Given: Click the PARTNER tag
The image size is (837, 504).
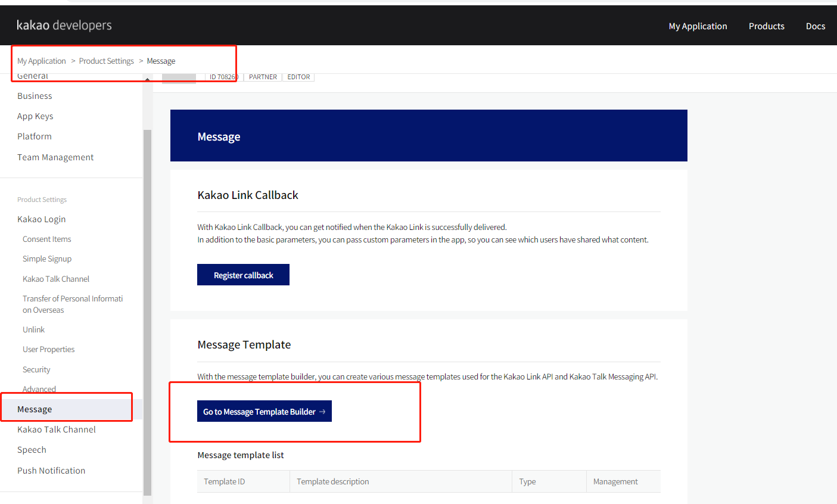Looking at the screenshot, I should click(x=263, y=77).
